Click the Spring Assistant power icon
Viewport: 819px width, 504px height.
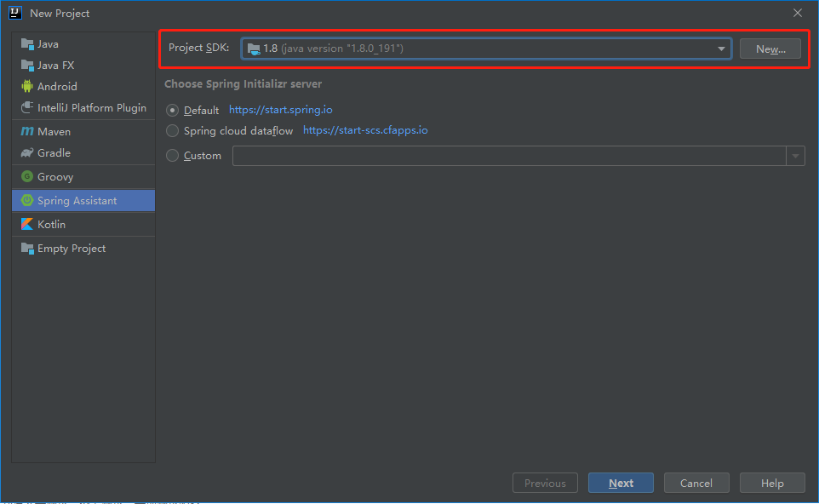point(27,201)
